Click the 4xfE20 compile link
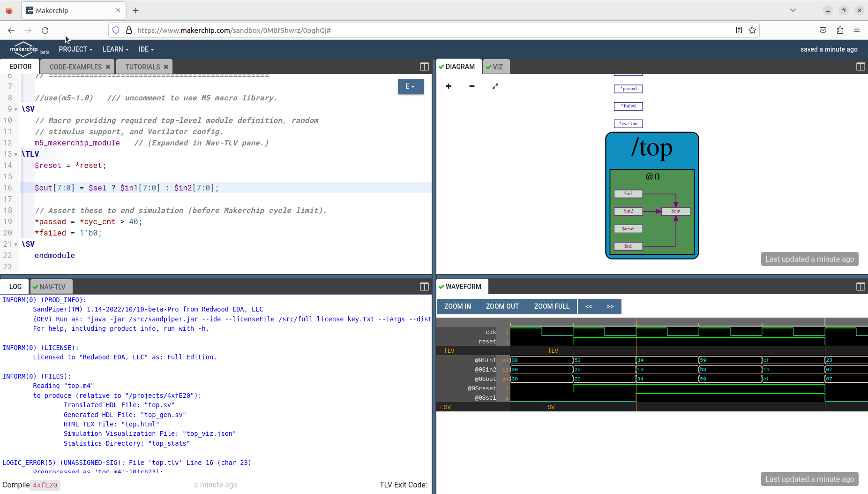 (x=45, y=485)
